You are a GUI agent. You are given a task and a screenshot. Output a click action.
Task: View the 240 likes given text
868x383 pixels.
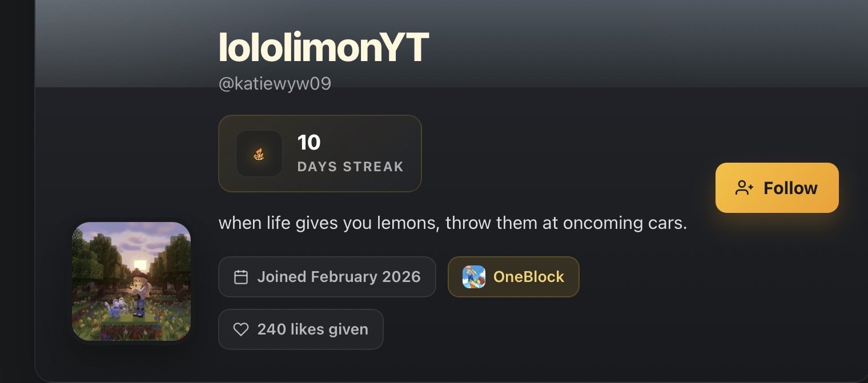312,329
